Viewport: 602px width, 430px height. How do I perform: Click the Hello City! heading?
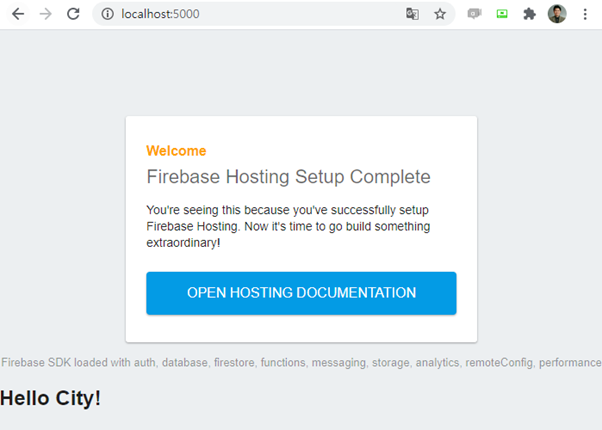click(50, 398)
